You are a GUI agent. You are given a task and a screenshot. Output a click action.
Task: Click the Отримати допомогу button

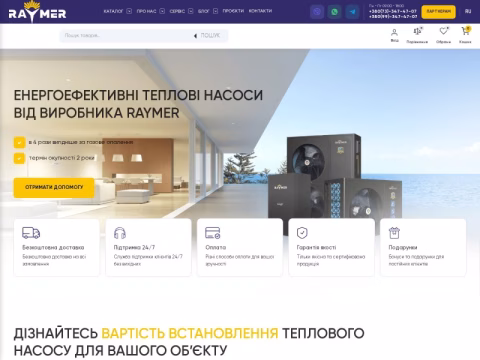click(54, 187)
